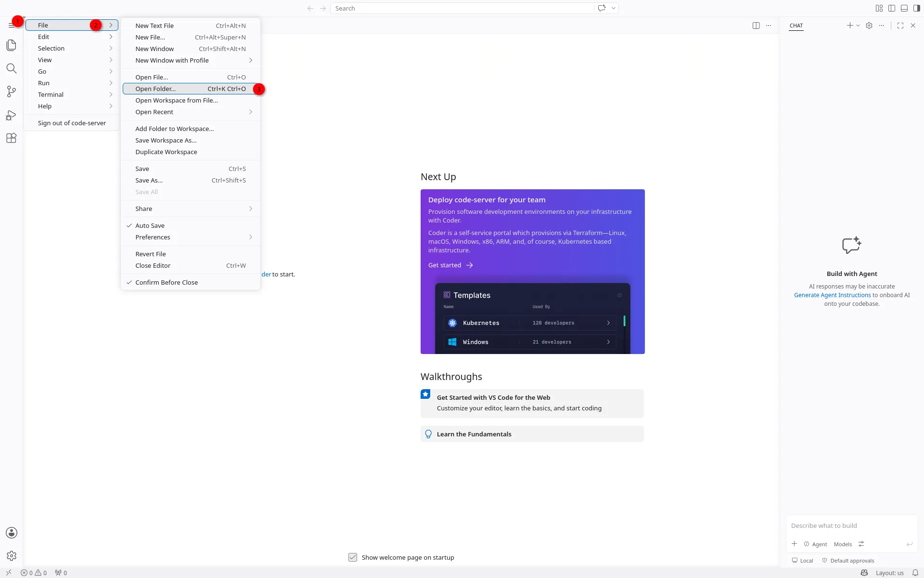Screen dimensions: 924x578
Task: Click the Kubernetes template row
Action: pyautogui.click(x=529, y=323)
